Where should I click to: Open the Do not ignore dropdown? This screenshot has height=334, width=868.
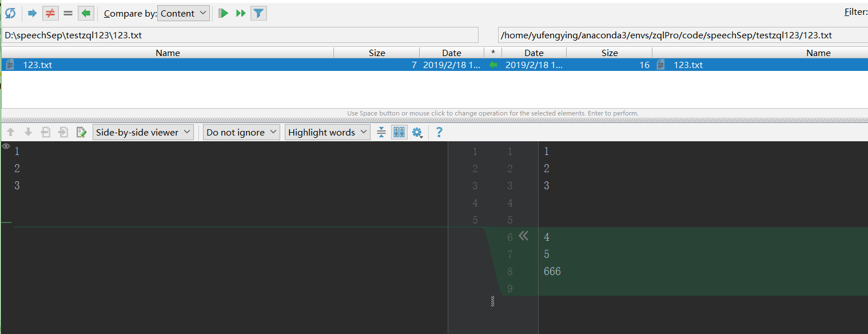click(x=241, y=132)
